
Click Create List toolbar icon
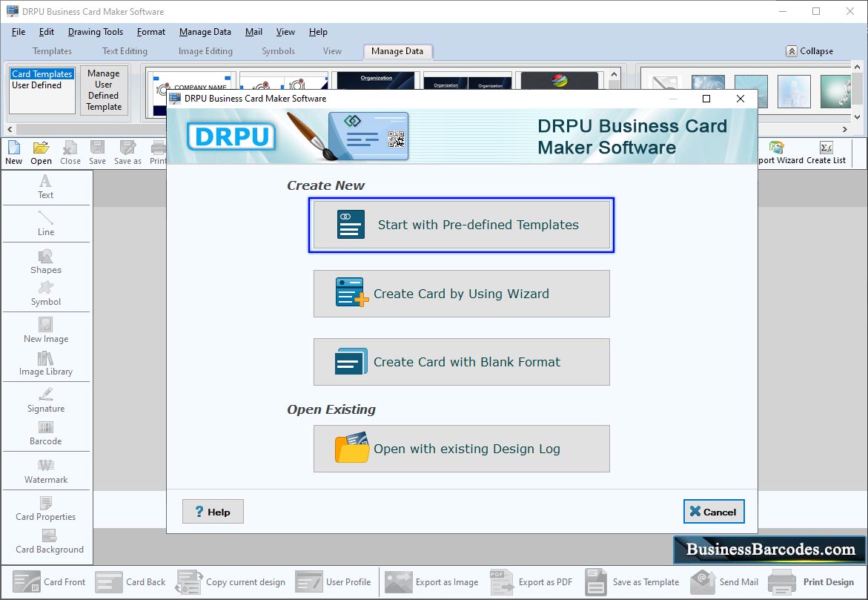click(826, 153)
